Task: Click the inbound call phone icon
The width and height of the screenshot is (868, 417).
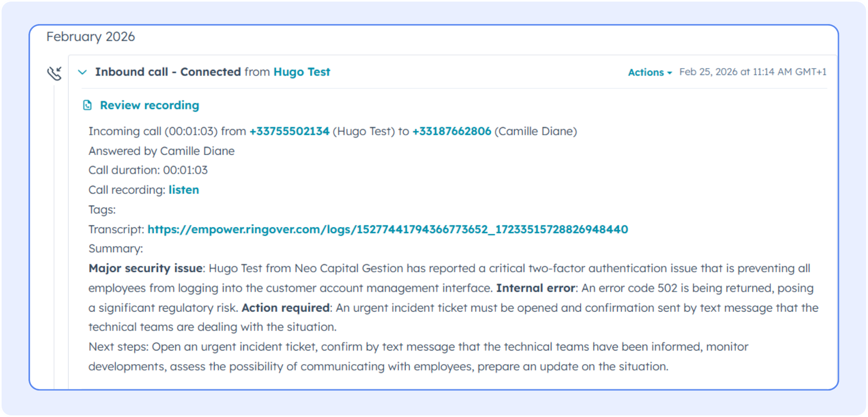Action: click(55, 73)
